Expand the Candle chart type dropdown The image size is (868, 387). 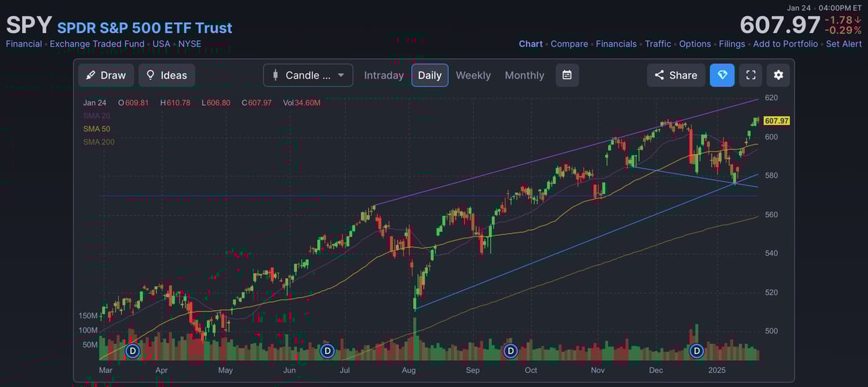tap(308, 75)
